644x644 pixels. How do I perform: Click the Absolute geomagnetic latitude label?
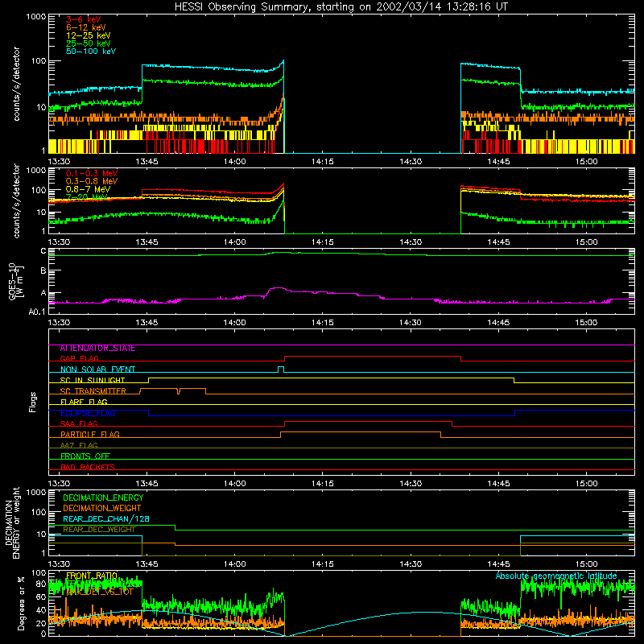556,576
